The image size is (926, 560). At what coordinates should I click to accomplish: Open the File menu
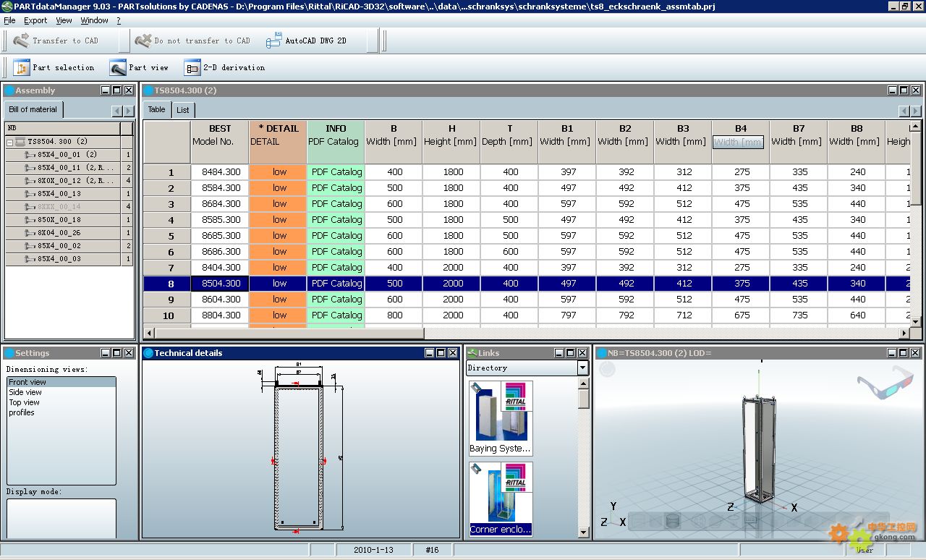pos(9,20)
